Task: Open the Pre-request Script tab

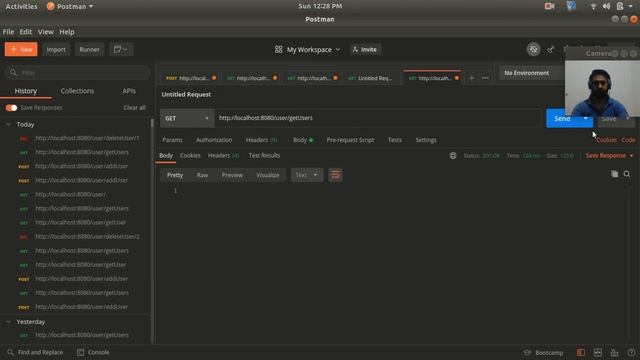Action: tap(350, 140)
